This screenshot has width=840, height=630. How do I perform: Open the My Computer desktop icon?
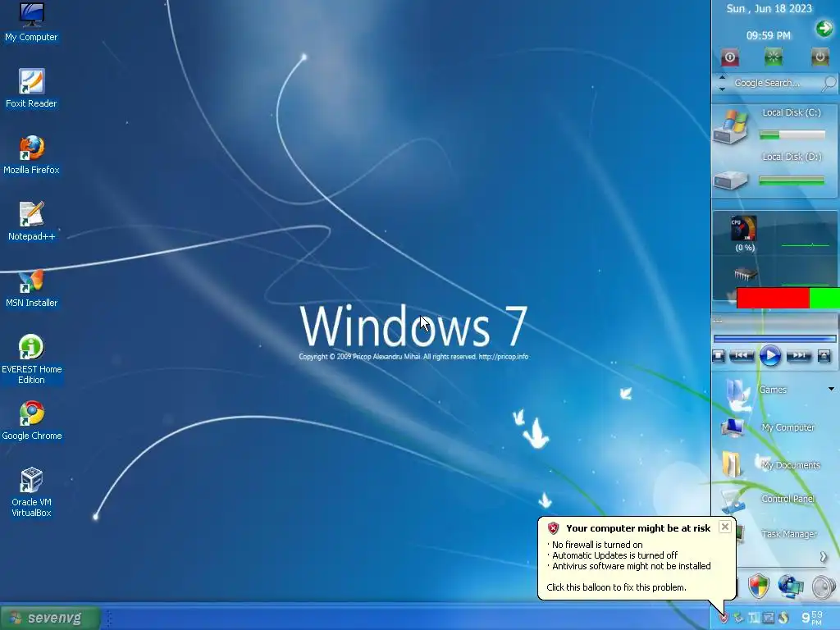[31, 22]
